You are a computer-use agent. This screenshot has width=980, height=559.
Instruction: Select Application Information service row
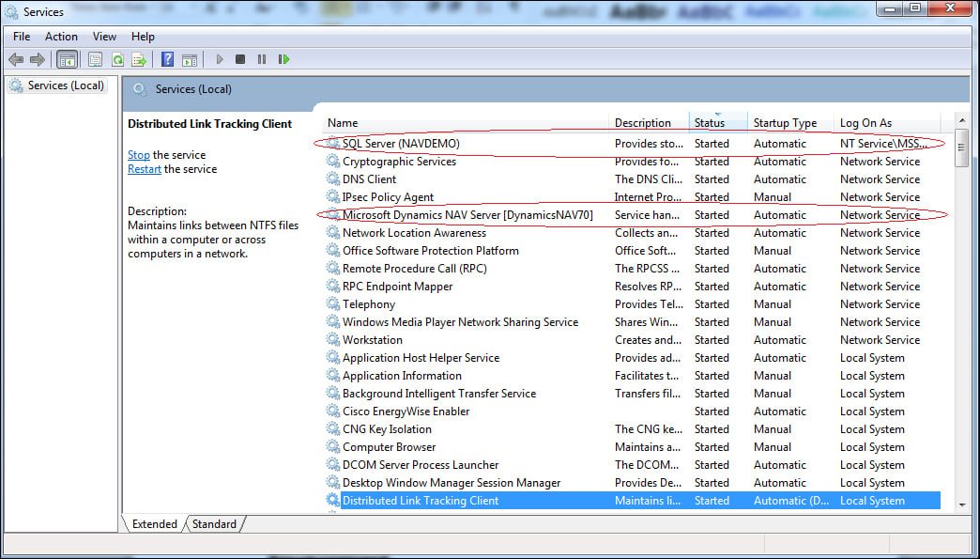pos(633,376)
